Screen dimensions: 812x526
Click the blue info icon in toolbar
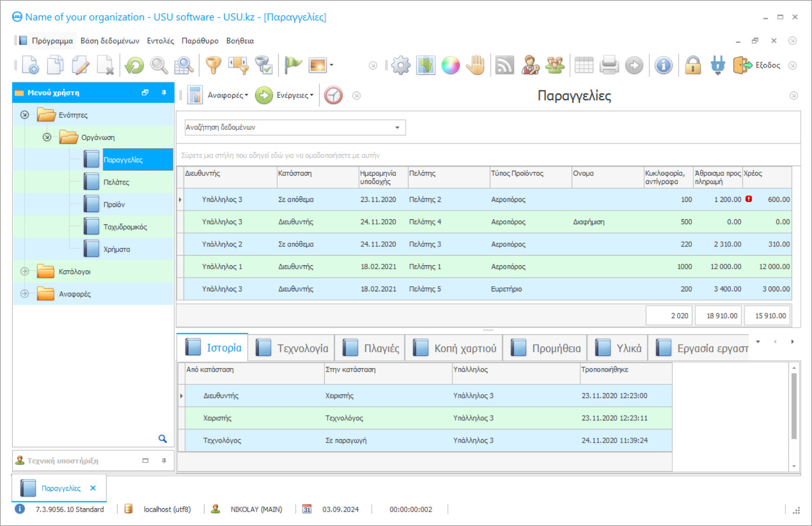pyautogui.click(x=663, y=65)
